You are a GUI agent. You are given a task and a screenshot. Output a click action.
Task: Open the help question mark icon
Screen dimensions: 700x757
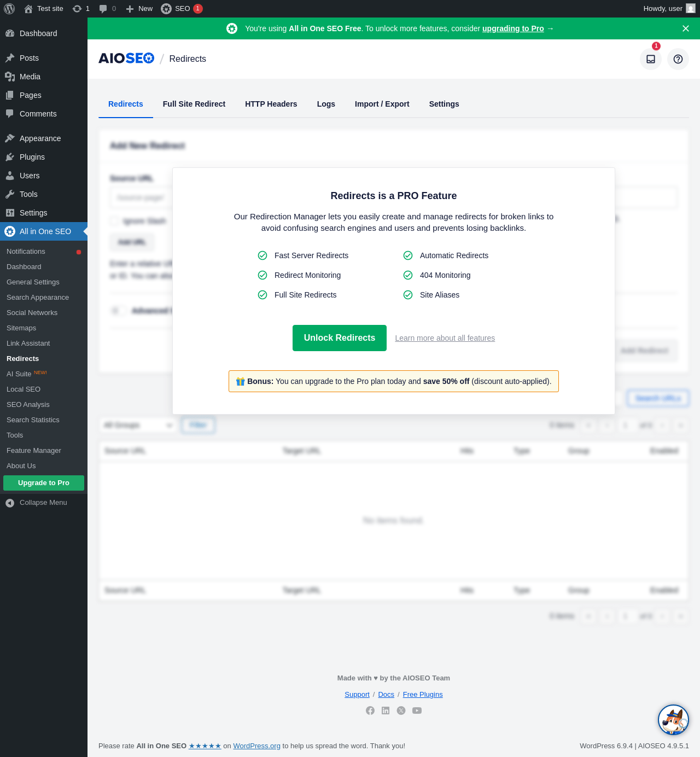678,59
